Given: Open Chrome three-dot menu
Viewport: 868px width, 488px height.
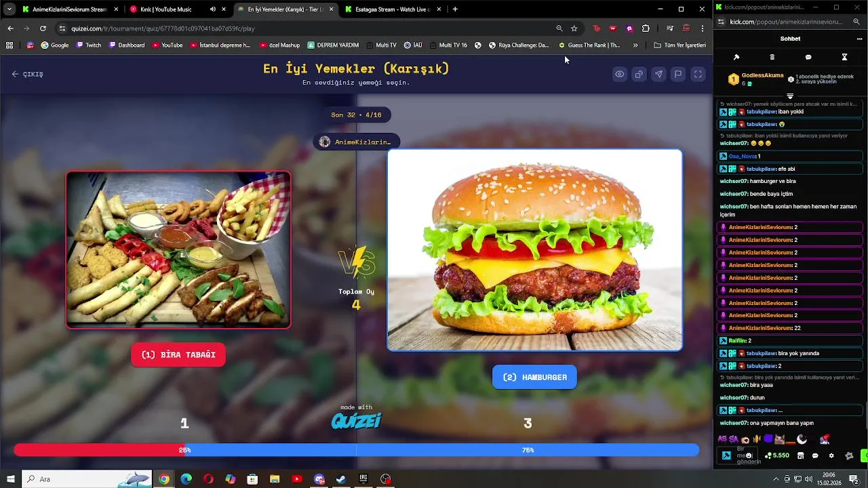Looking at the screenshot, I should point(703,28).
